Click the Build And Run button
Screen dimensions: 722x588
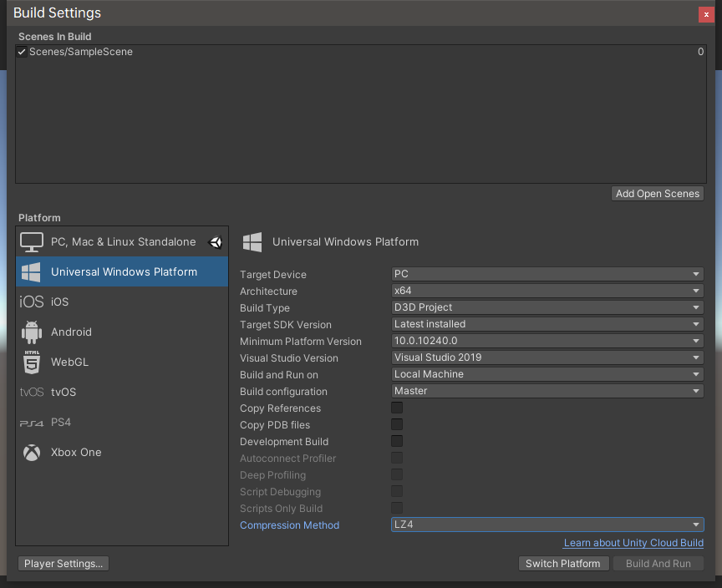[x=658, y=564]
